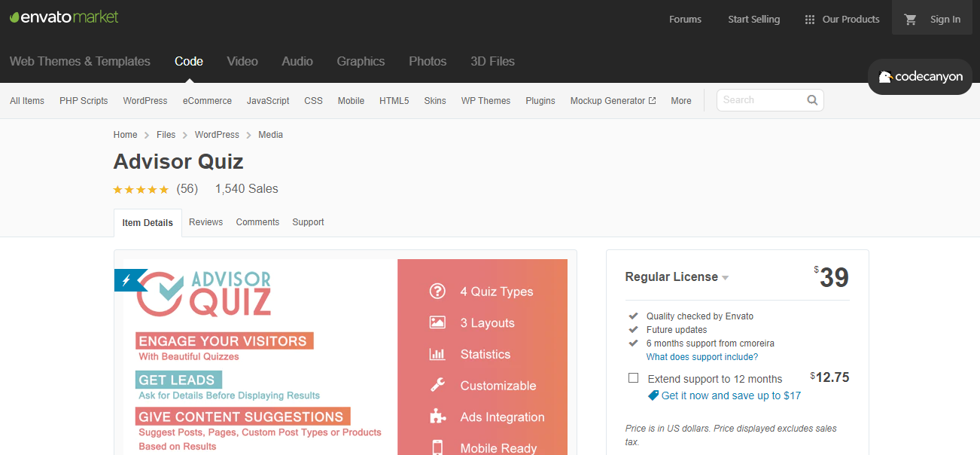Select HTML5 category
Viewport: 980px width, 455px height.
click(x=394, y=101)
